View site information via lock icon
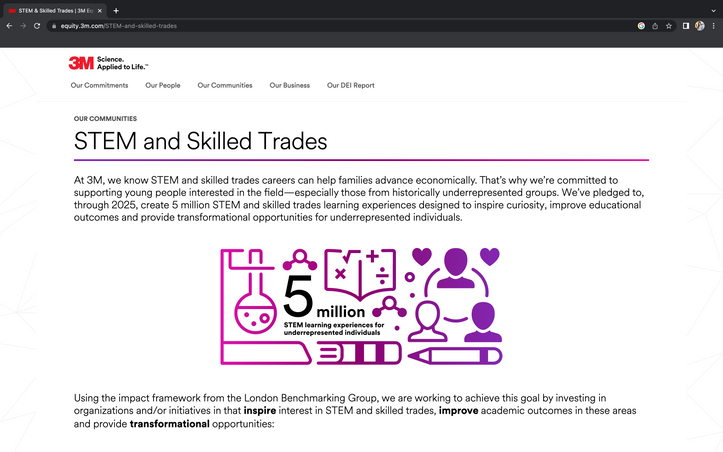This screenshot has width=723, height=452. pyautogui.click(x=54, y=26)
